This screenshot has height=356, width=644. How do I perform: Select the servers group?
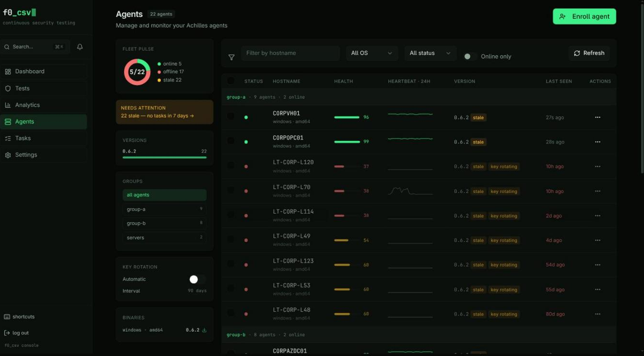[165, 238]
